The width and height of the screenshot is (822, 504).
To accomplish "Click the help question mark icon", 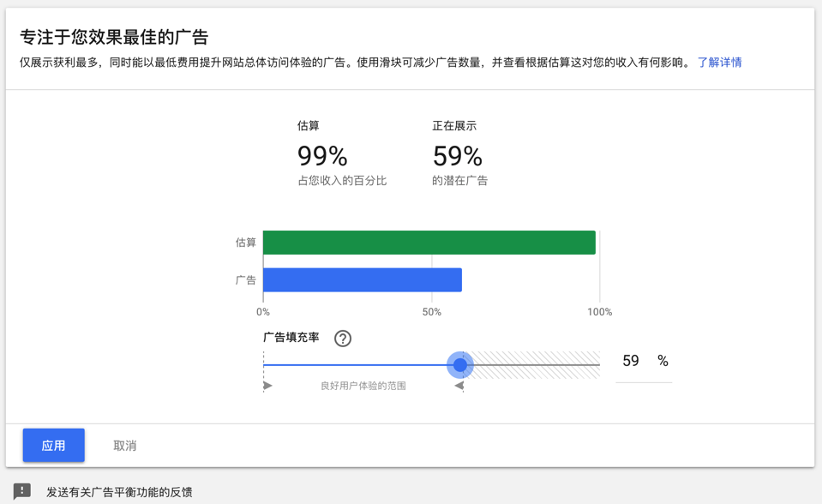I will pos(343,339).
